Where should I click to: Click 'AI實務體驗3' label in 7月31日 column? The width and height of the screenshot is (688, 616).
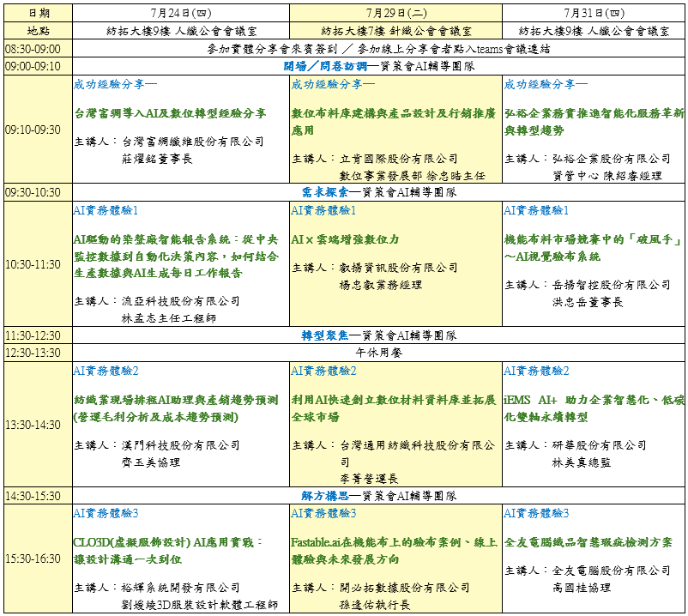(x=536, y=513)
